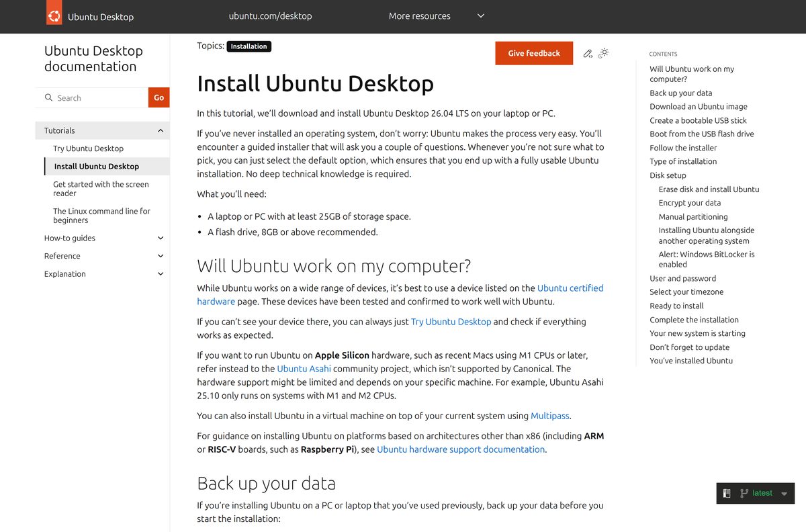The width and height of the screenshot is (806, 532).
Task: Jump to Alert: Windows BitLocker is enabled
Action: click(x=707, y=259)
